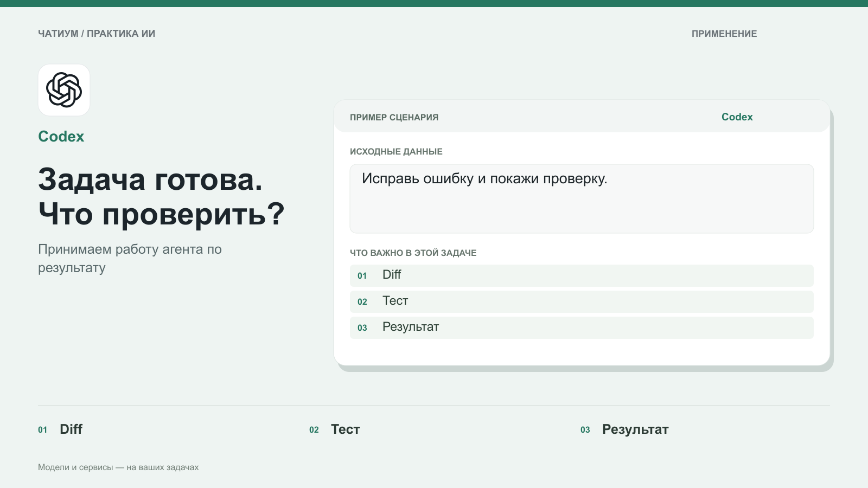868x488 pixels.
Task: Select the header 'ЧАТИУМ / ПРАКТИКА ИИ'
Action: [x=97, y=34]
